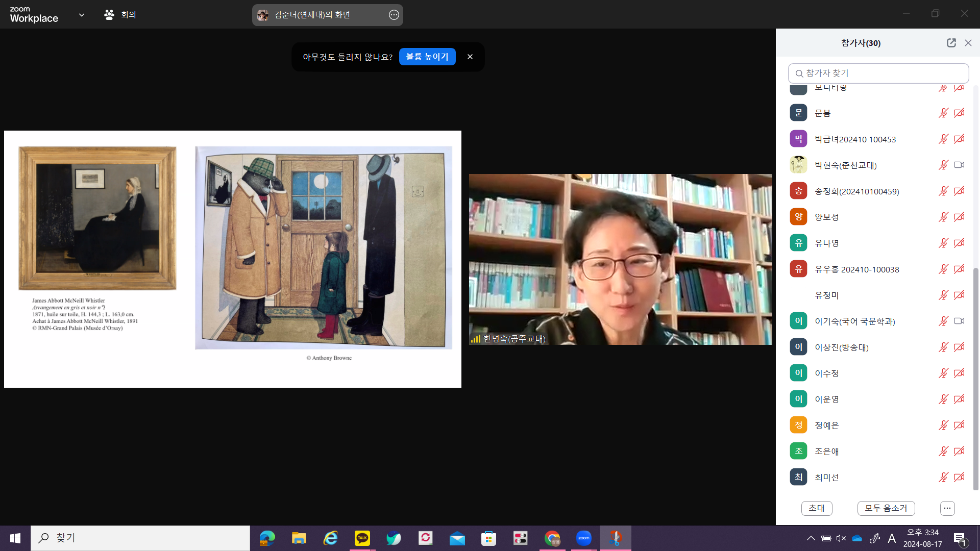Click muted mic icon for 송정희(202410100459)
Image resolution: width=980 pixels, height=551 pixels.
pos(943,191)
